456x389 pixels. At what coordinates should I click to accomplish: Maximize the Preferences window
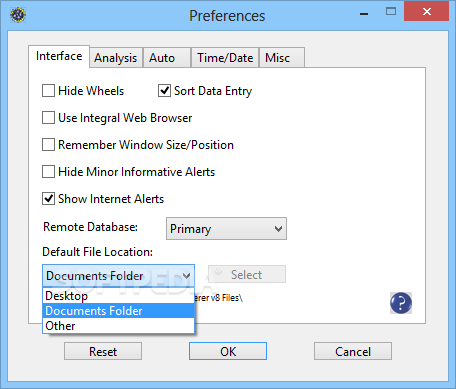pos(391,12)
